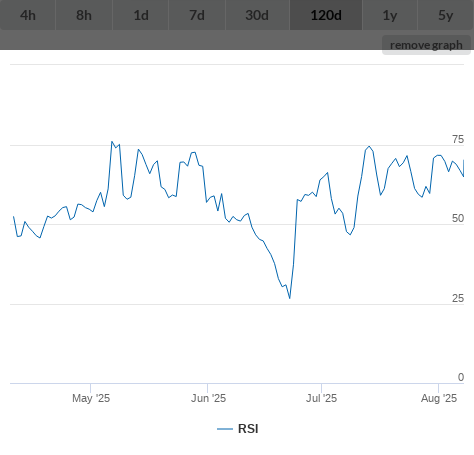Open the 1y time range
This screenshot has width=474, height=455.
[390, 15]
